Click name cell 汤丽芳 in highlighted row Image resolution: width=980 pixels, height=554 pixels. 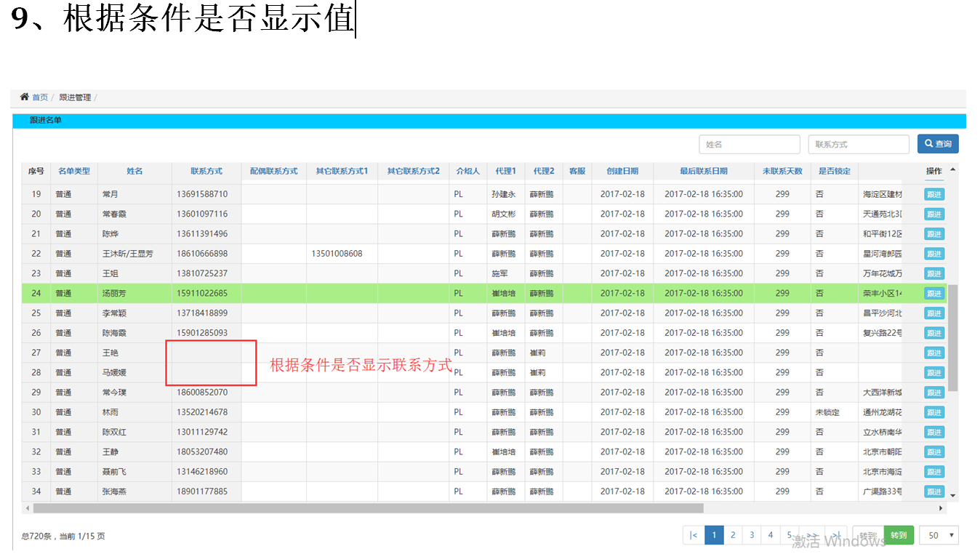coord(114,294)
